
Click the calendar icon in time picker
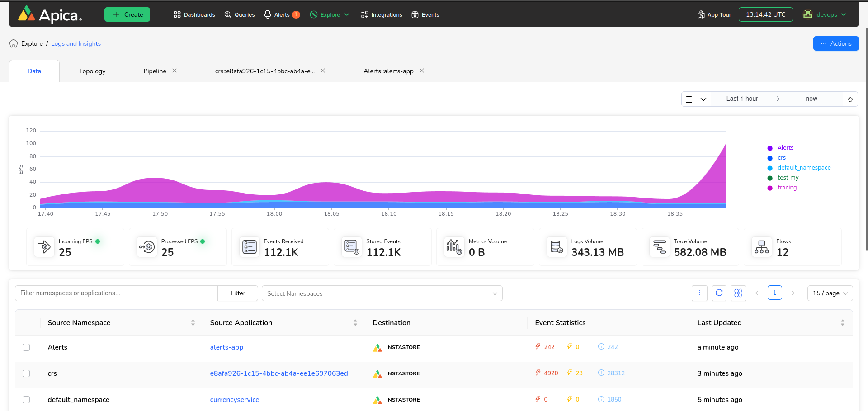tap(689, 99)
